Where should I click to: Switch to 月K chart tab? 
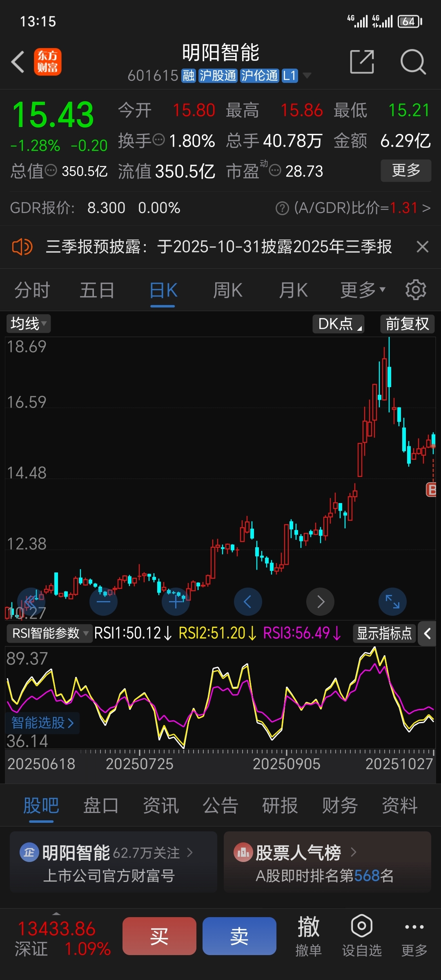pyautogui.click(x=293, y=290)
